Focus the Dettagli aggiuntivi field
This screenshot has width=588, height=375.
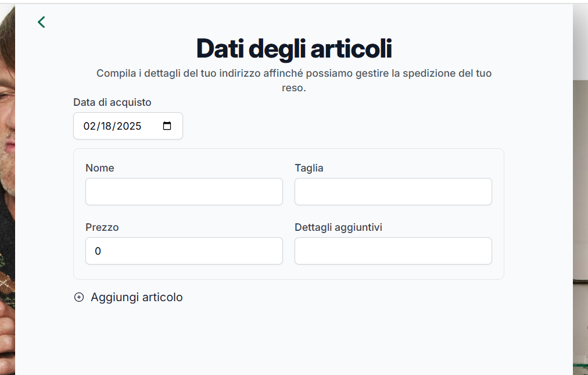(393, 251)
